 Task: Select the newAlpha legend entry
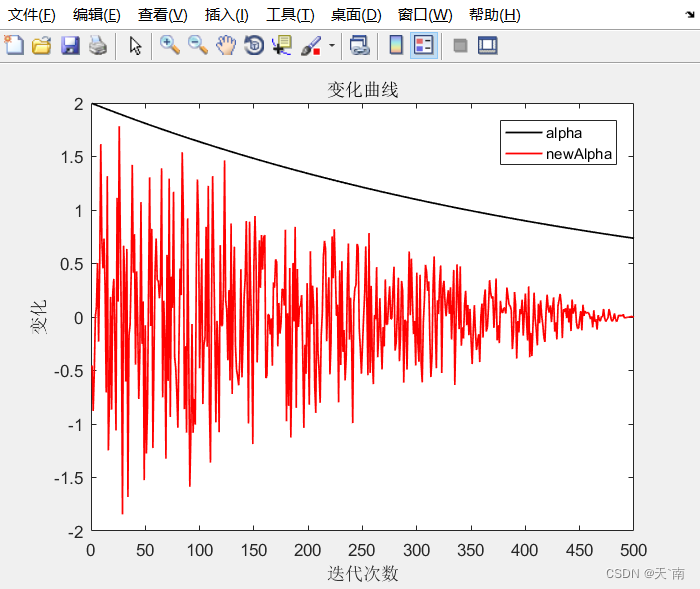(579, 154)
